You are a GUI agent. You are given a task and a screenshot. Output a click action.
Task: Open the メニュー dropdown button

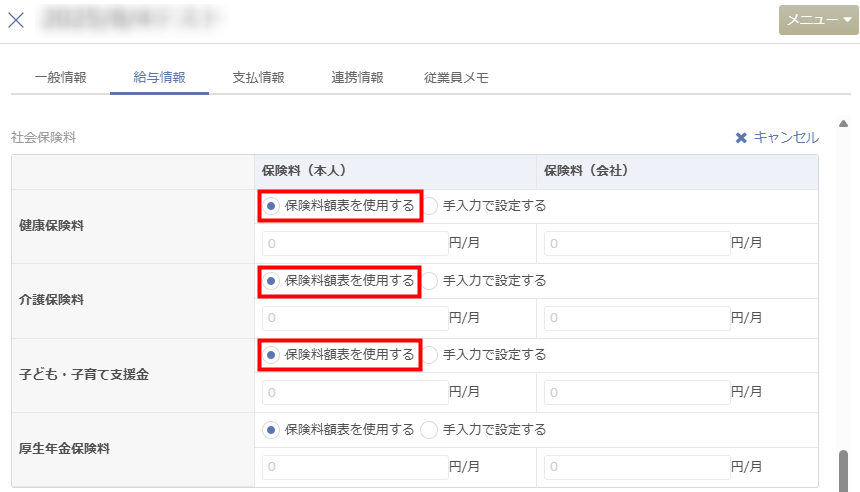pos(816,20)
